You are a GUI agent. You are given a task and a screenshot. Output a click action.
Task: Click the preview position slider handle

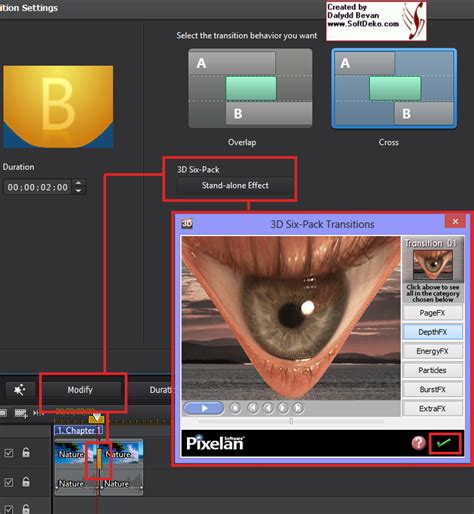point(291,421)
